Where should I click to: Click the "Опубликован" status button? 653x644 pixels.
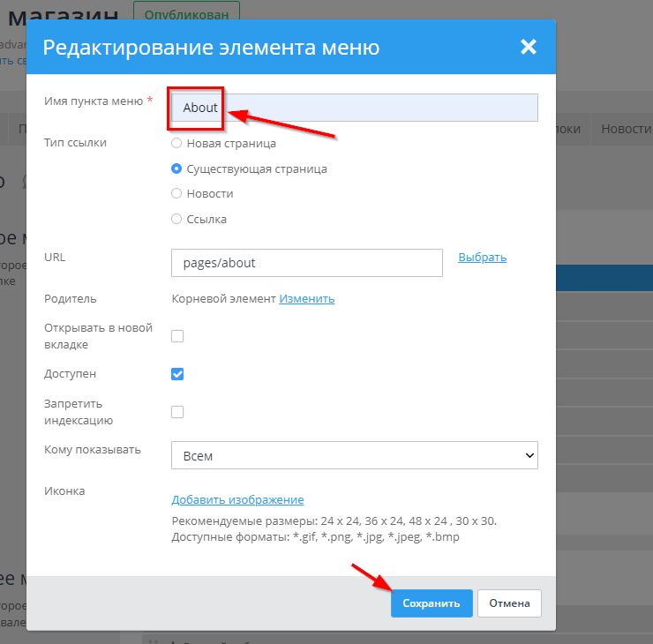[x=186, y=14]
